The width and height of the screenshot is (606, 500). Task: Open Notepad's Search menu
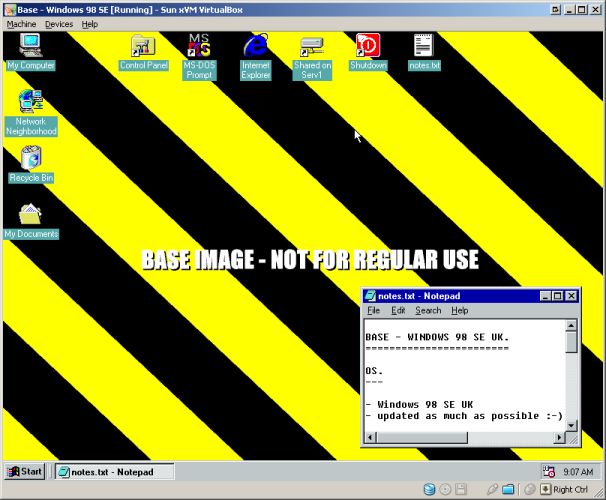tap(428, 311)
